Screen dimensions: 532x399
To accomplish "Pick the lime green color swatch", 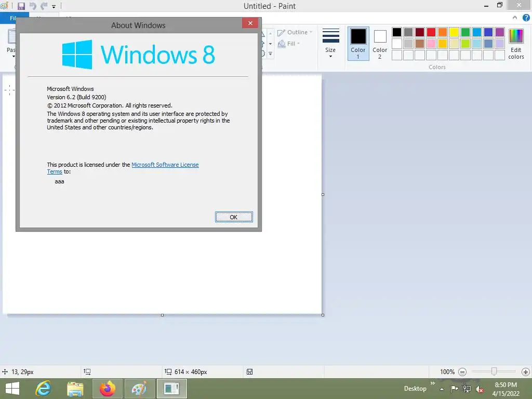I will (x=465, y=44).
